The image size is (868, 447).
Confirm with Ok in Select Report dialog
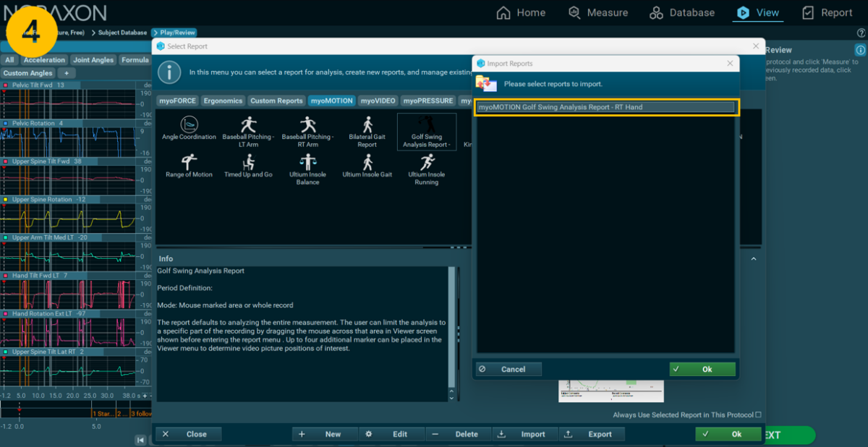pyautogui.click(x=728, y=434)
